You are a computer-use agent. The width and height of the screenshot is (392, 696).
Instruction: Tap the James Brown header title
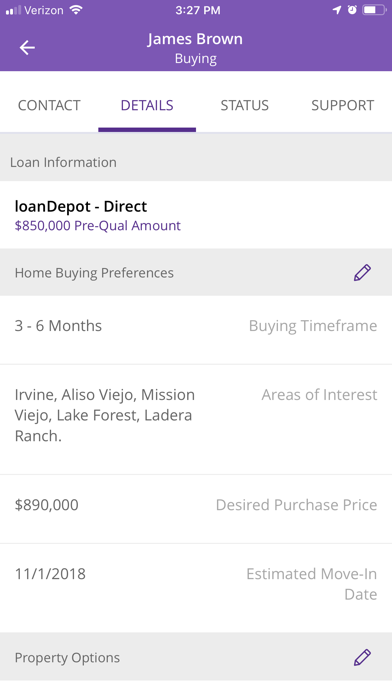(195, 39)
